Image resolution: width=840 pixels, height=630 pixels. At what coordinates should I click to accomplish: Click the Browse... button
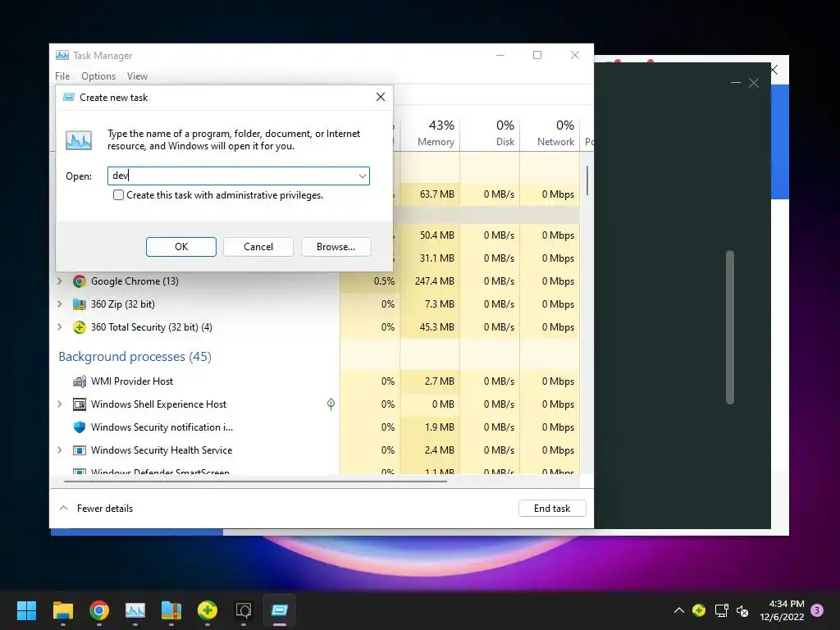point(336,247)
